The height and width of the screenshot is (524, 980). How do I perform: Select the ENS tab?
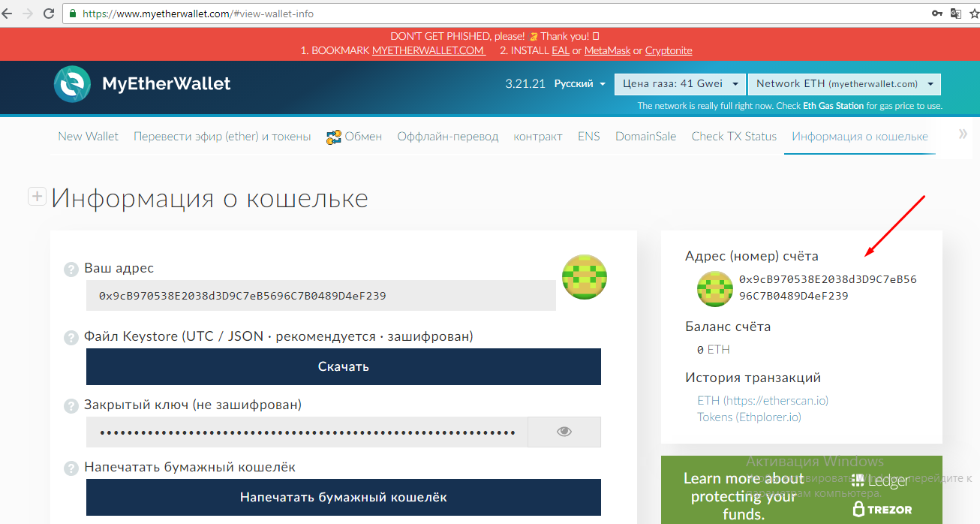coord(589,137)
